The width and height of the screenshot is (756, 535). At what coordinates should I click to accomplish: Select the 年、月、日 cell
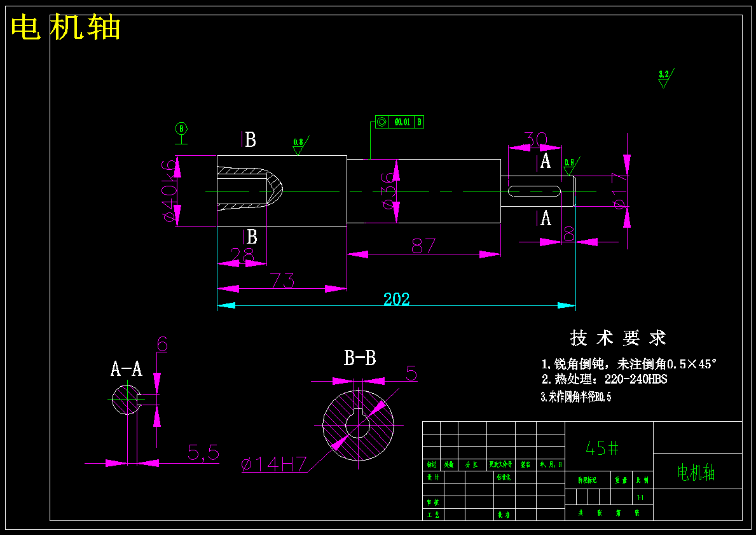coord(551,465)
